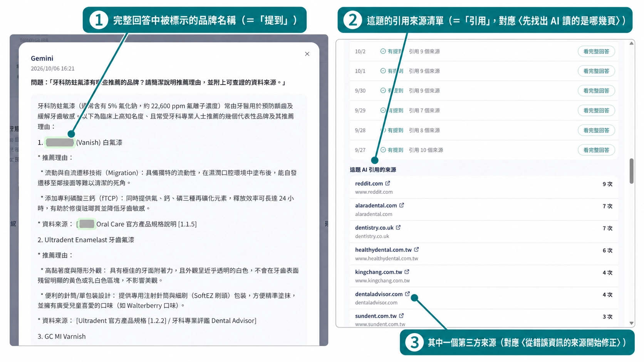Open the dentaladvisor.com source link

[379, 294]
